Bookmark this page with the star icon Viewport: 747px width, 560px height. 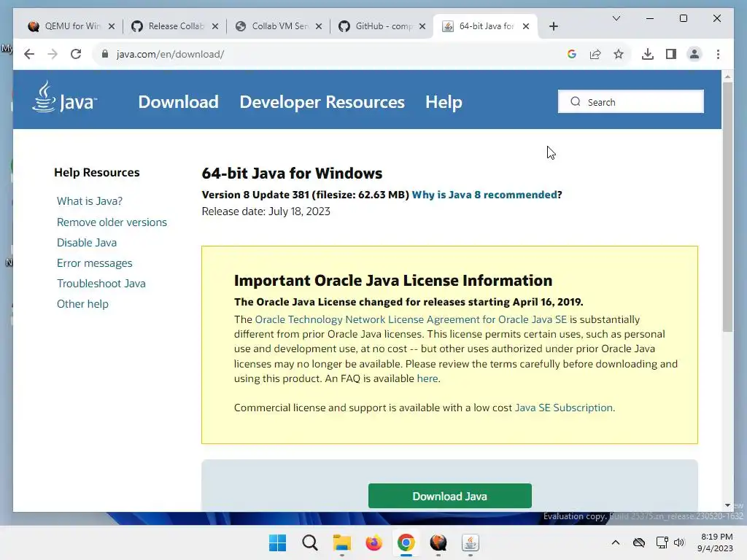pos(619,54)
